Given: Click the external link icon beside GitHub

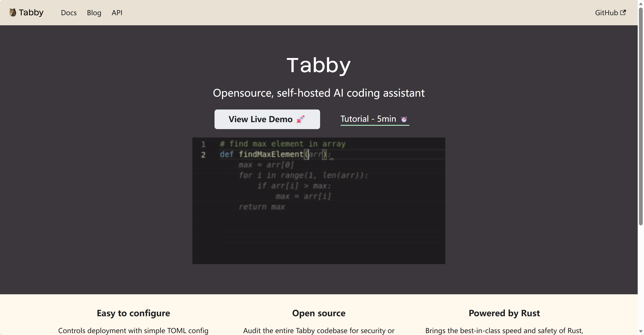Looking at the screenshot, I should pyautogui.click(x=623, y=12).
